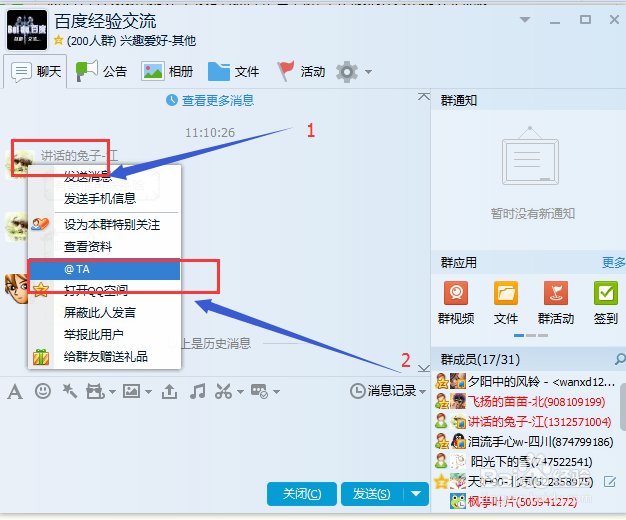Click the group settings gear icon

[x=347, y=72]
